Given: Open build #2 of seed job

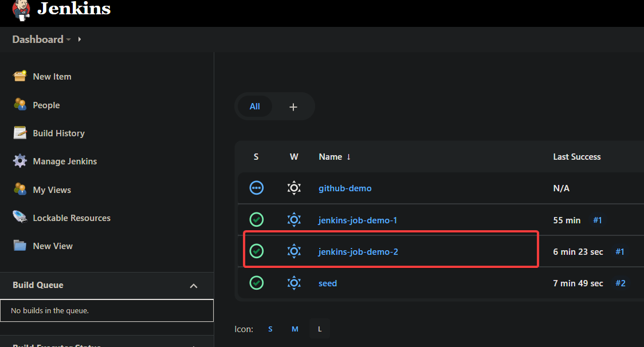Looking at the screenshot, I should coord(621,283).
